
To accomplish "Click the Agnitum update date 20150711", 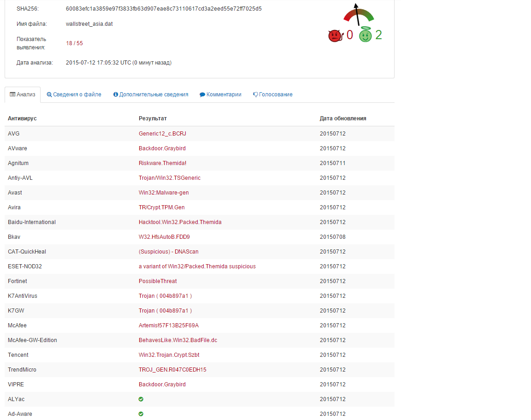I will (332, 163).
